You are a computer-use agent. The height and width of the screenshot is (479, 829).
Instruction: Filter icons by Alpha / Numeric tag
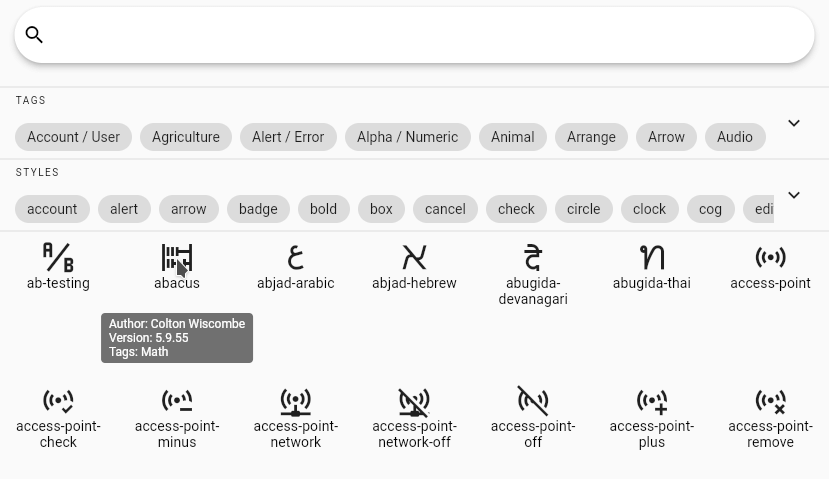(407, 137)
